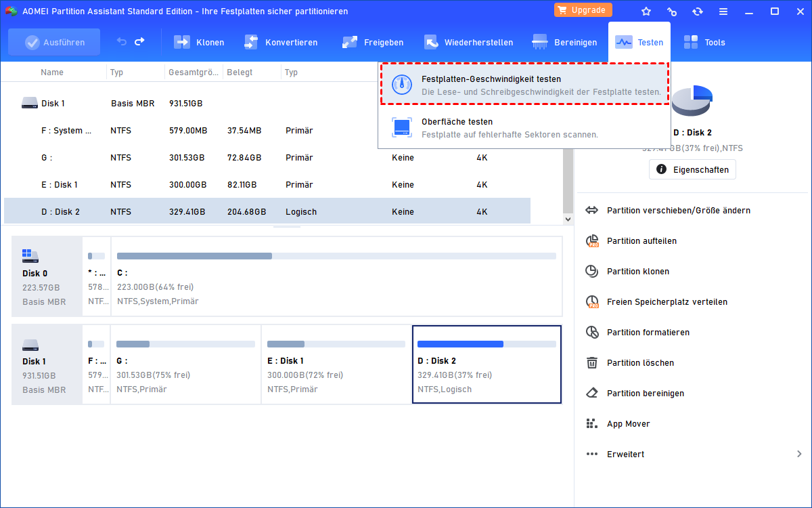812x508 pixels.
Task: Click the Gesamtgröße column header
Action: pos(193,72)
